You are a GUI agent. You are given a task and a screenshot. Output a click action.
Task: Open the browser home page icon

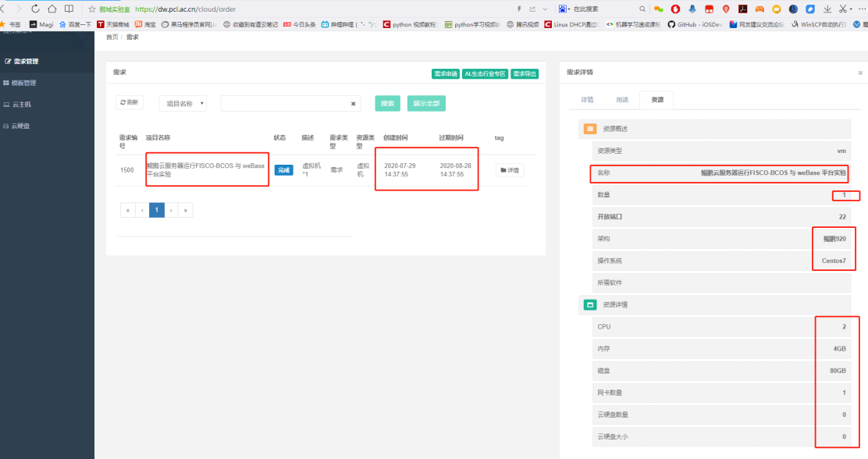(x=52, y=9)
